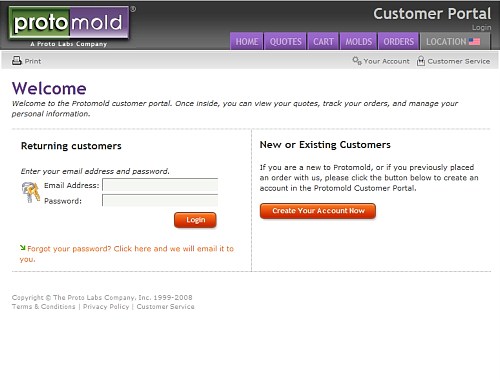Click Create Your Account Now button
The height and width of the screenshot is (380, 500).
pos(318,211)
